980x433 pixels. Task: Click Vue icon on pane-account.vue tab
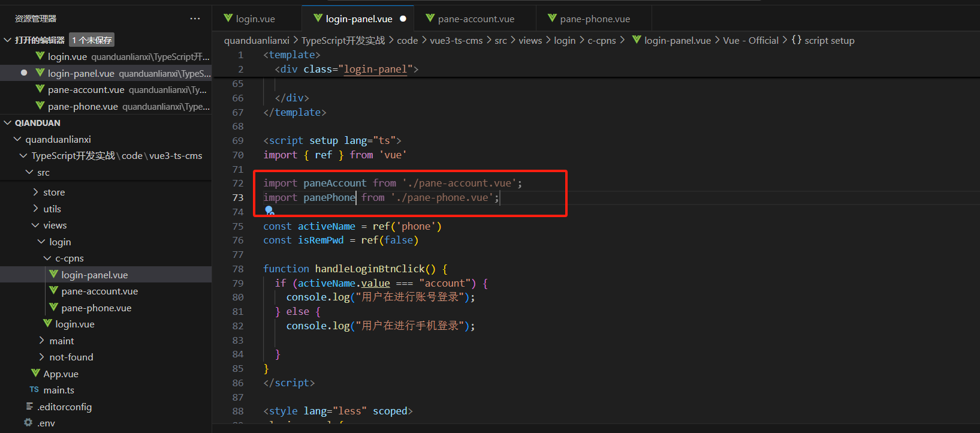430,18
